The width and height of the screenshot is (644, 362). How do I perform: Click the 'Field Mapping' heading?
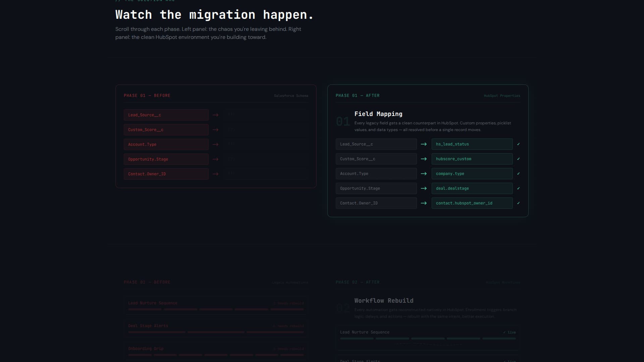click(x=378, y=114)
